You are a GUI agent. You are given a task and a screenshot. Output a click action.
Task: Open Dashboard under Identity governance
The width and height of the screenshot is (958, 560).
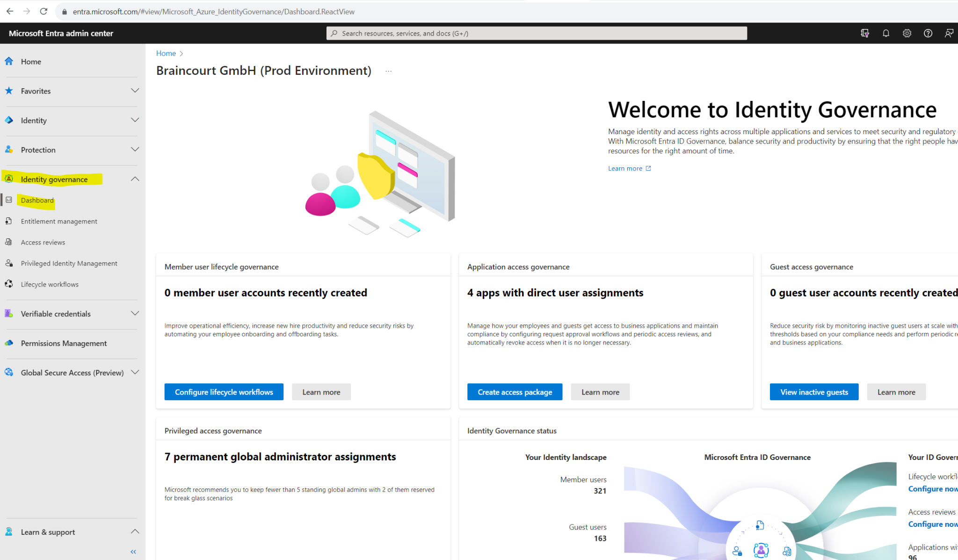37,200
